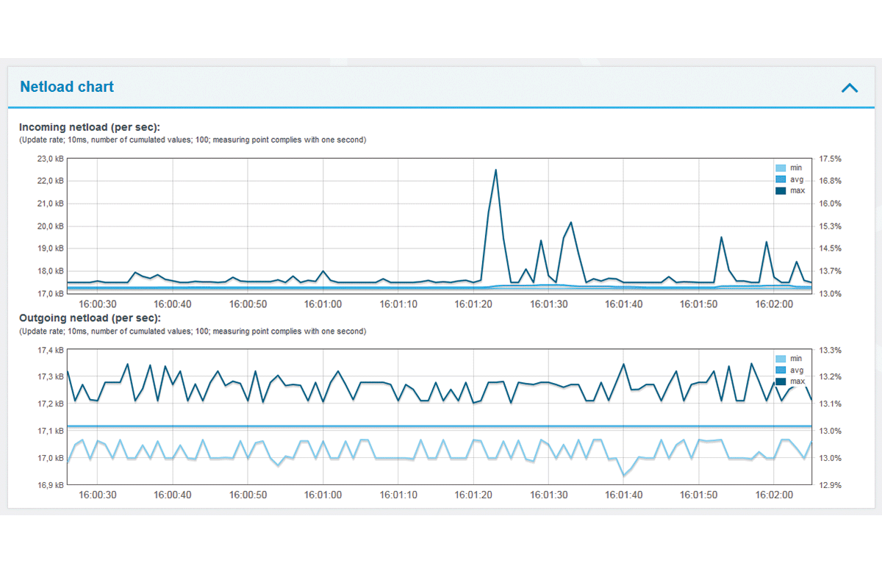
Task: Click the 16:02:00 time label on outgoing chart
Action: point(774,495)
